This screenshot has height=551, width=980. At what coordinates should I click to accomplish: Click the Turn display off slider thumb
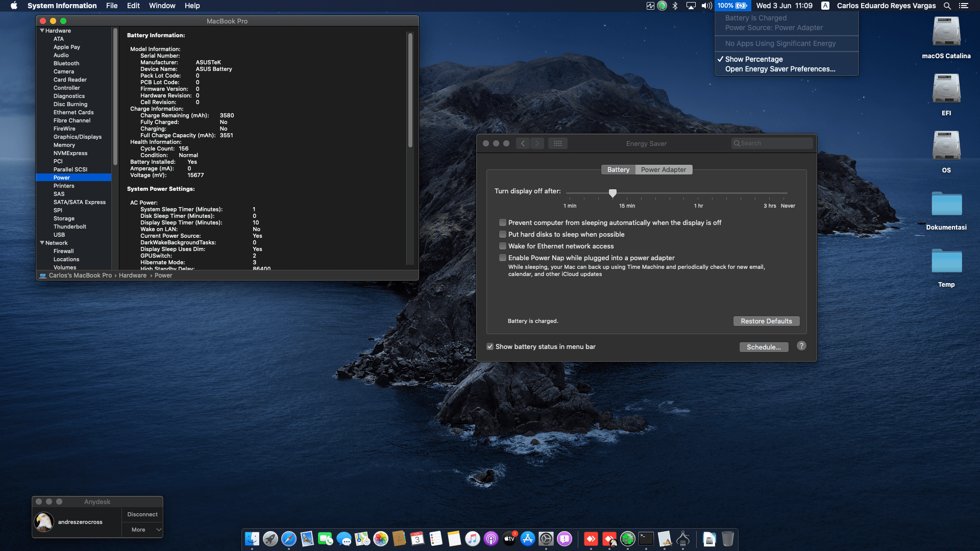pyautogui.click(x=612, y=193)
